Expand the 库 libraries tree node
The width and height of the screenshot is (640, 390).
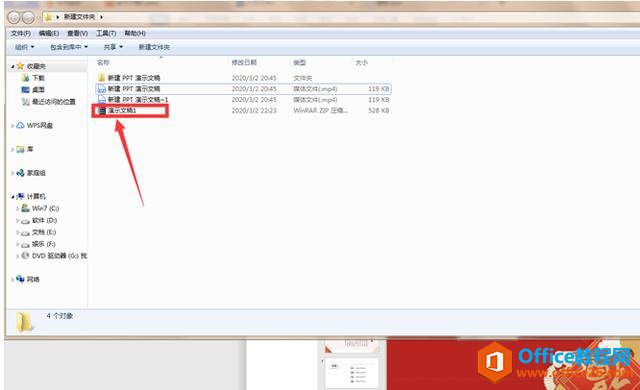pos(13,149)
